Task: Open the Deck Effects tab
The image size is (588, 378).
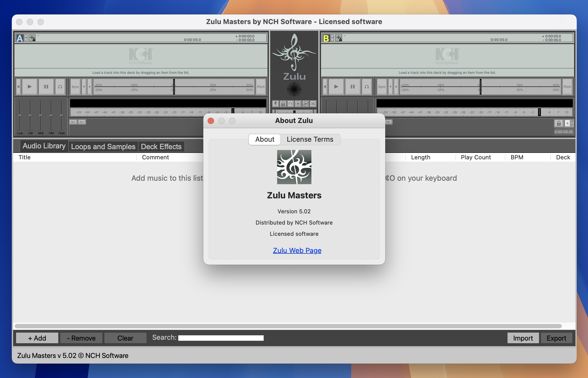Action: (161, 146)
